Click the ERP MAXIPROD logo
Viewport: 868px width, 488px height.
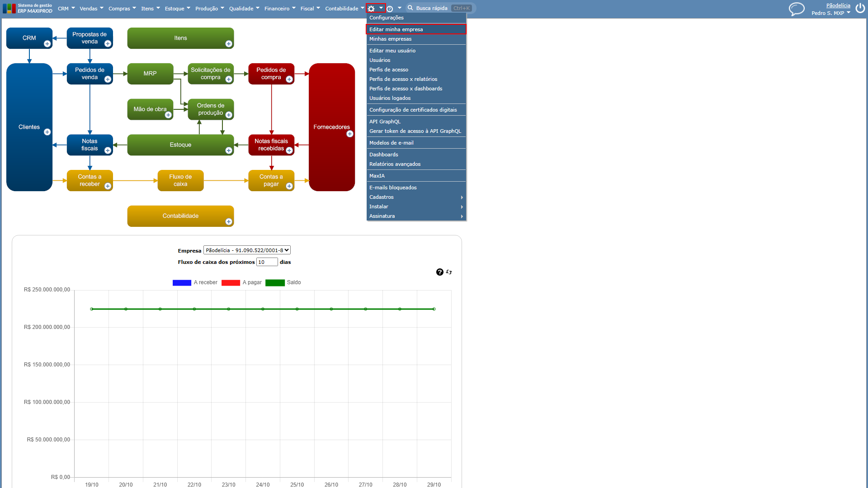pos(28,9)
